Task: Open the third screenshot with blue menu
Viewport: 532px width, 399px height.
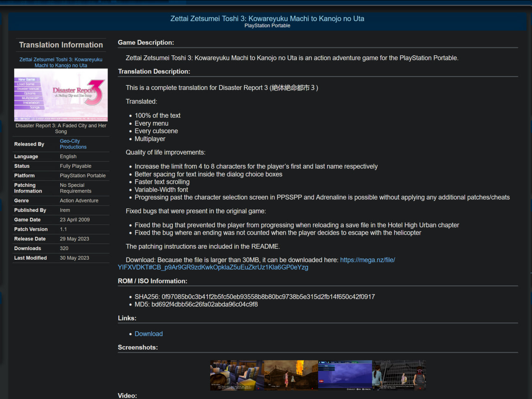Action: tap(345, 375)
